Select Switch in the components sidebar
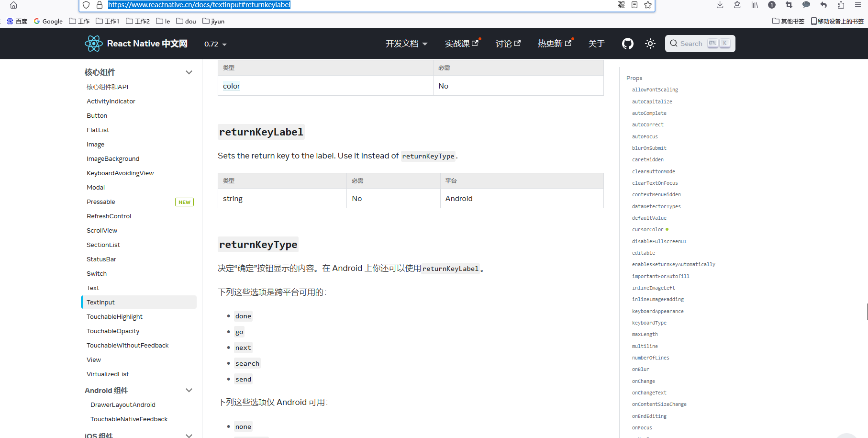This screenshot has width=868, height=438. point(97,273)
